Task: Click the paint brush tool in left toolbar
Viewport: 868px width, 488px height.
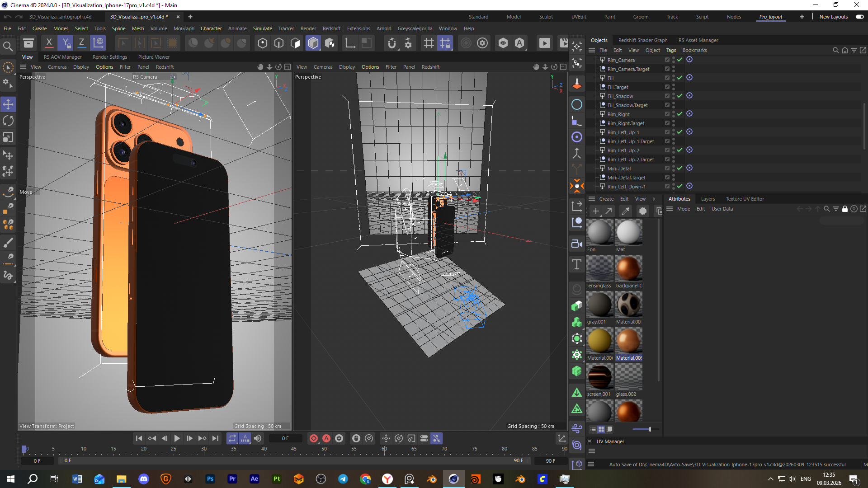Action: click(x=8, y=243)
